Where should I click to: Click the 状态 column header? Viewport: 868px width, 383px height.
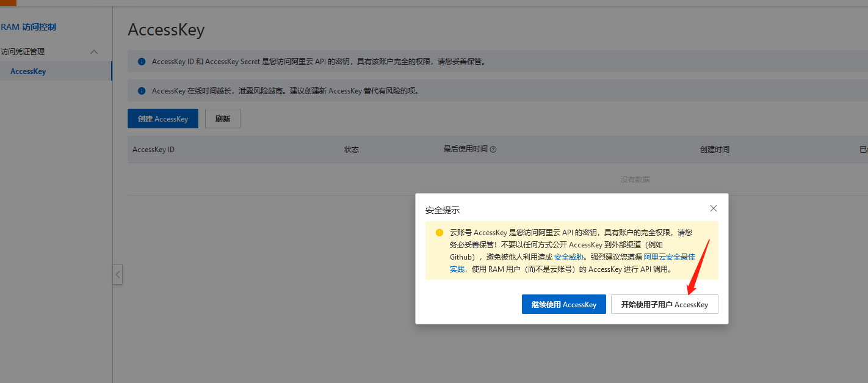(x=352, y=150)
